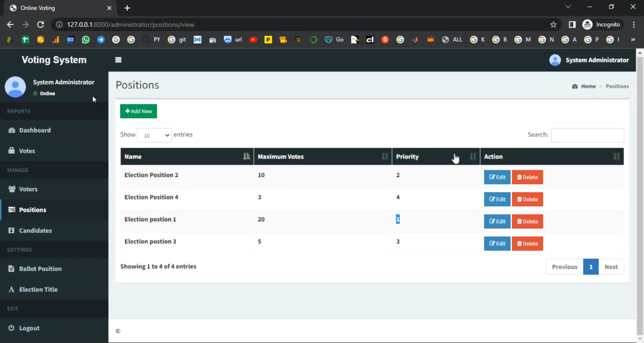The image size is (644, 343).
Task: Click the Priority column sort icon
Action: point(473,157)
